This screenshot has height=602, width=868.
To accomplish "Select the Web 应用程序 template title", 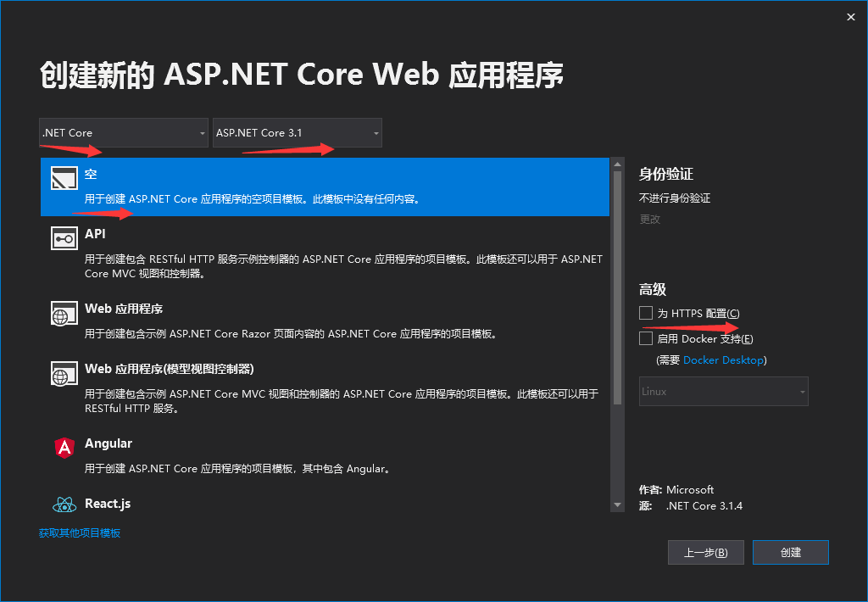I will pos(124,309).
